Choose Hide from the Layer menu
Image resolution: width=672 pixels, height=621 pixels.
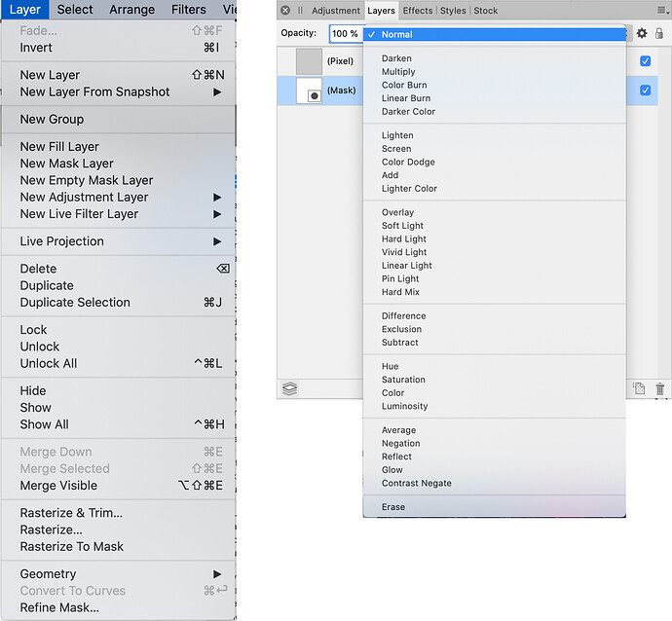click(x=119, y=391)
